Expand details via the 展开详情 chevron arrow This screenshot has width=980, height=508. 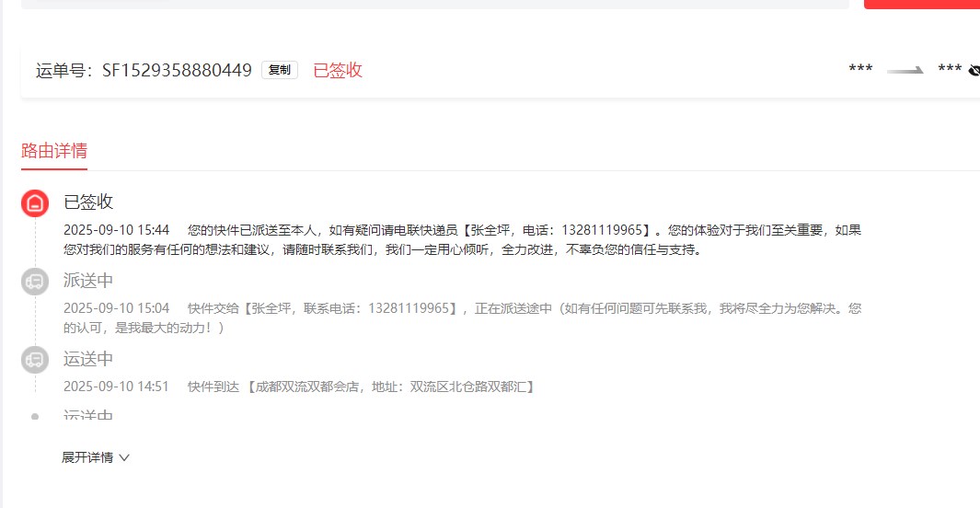point(124,457)
